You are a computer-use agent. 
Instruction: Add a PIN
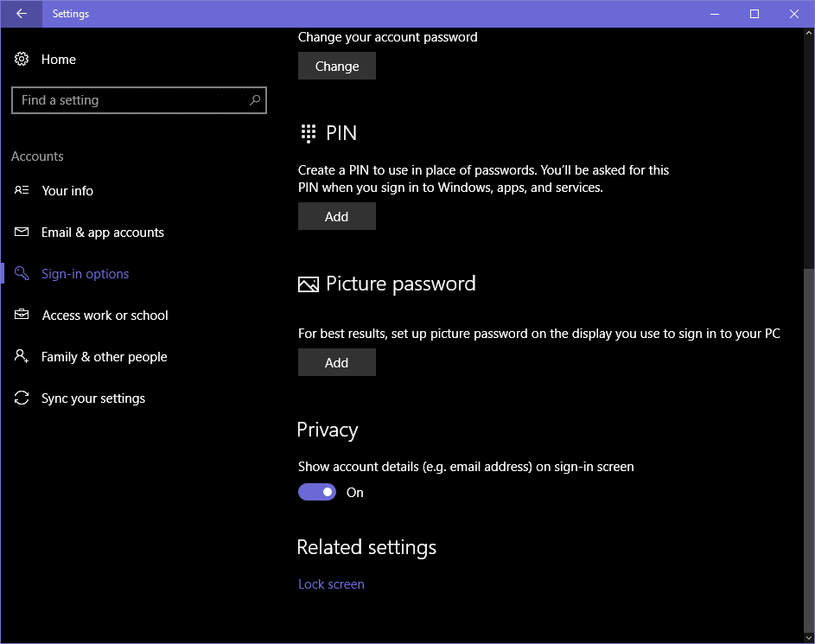(x=336, y=216)
